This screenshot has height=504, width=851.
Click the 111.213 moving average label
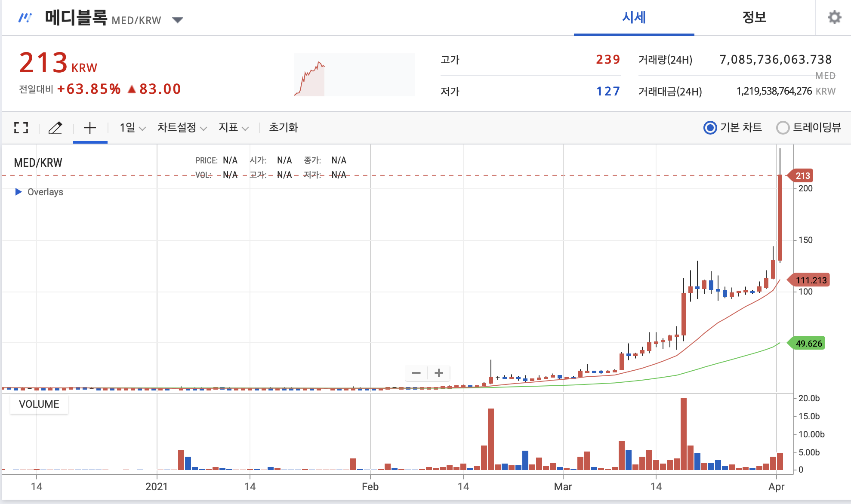808,280
